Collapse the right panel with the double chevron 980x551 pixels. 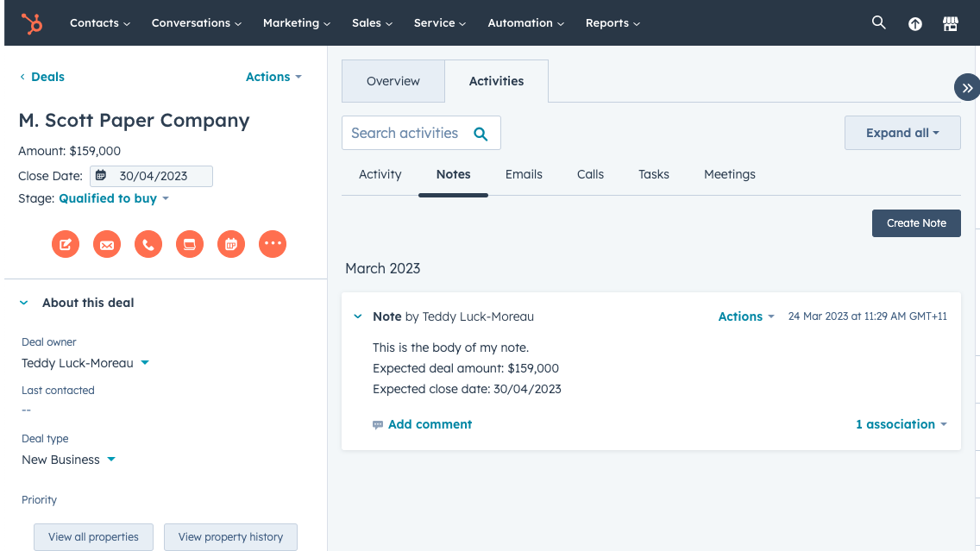pos(966,87)
